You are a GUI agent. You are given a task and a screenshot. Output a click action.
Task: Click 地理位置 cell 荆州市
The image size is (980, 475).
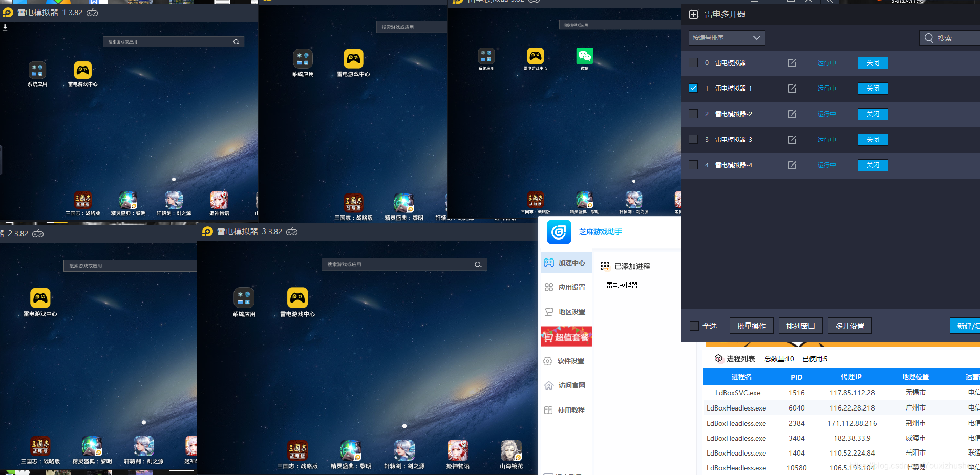(915, 423)
